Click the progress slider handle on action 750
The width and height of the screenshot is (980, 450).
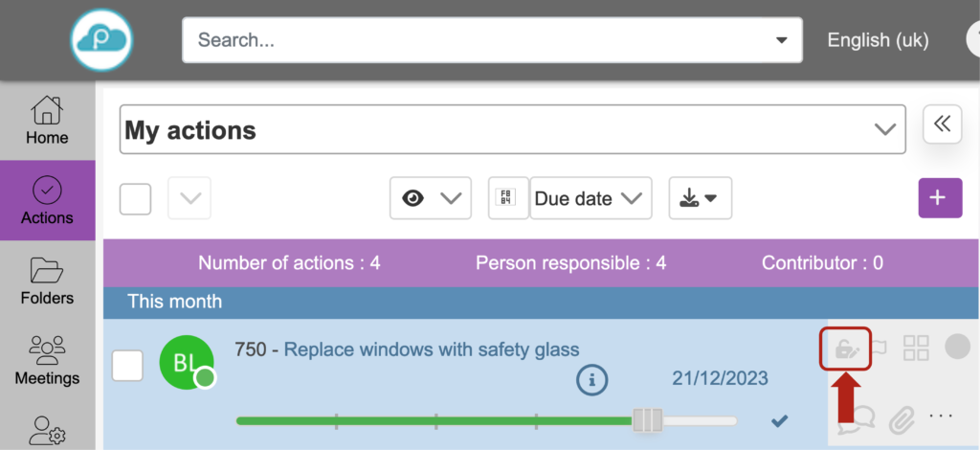648,419
